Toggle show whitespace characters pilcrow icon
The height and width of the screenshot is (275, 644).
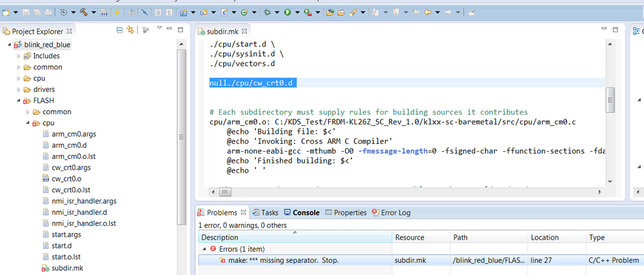tap(169, 13)
